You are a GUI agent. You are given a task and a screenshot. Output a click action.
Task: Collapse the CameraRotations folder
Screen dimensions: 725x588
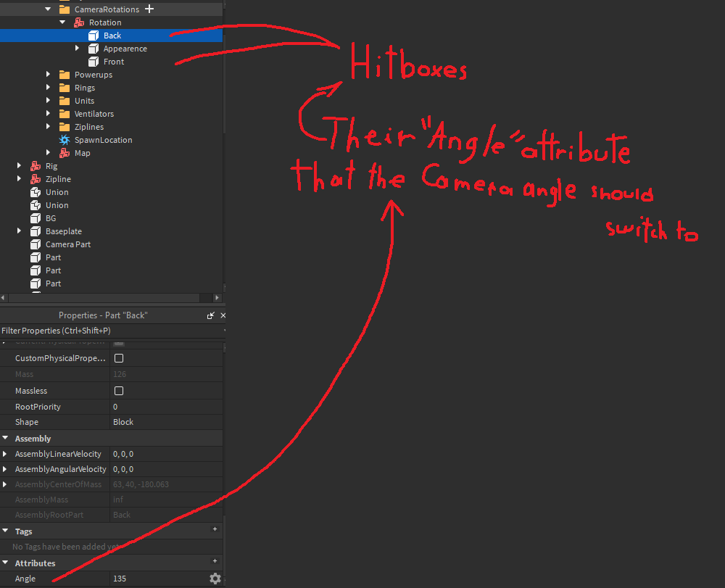[47, 9]
